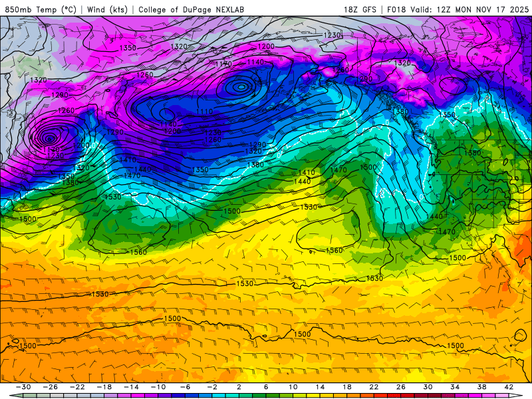Click the "F018" forecast hour text
532x399 pixels.
click(x=396, y=9)
